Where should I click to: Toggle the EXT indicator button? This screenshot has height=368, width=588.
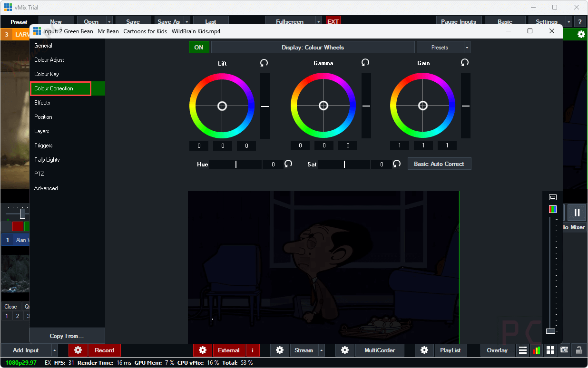(x=333, y=21)
